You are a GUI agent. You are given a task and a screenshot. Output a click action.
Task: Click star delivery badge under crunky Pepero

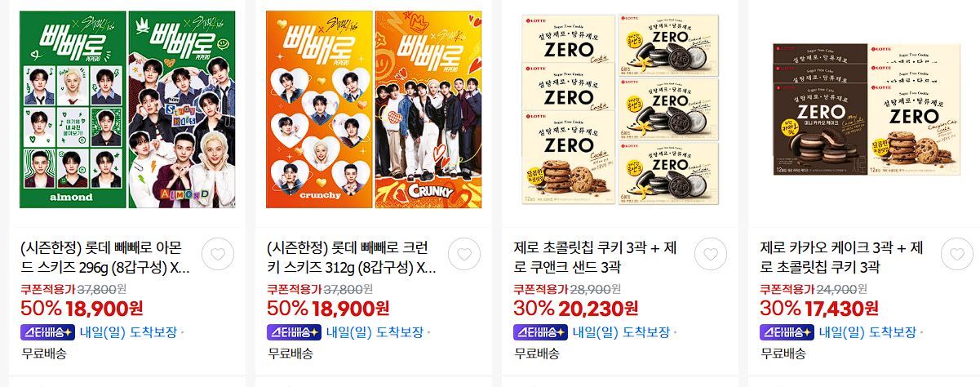295,332
